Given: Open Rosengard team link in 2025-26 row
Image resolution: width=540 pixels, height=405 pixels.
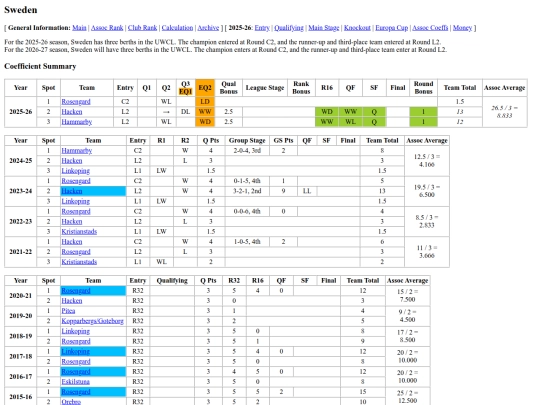Looking at the screenshot, I should point(76,102).
